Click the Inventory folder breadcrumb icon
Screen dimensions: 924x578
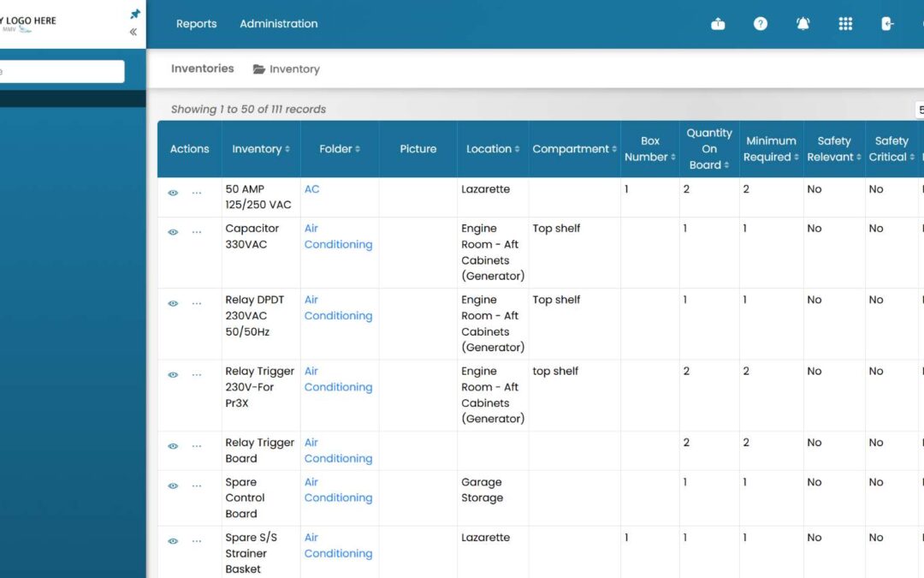coord(258,69)
